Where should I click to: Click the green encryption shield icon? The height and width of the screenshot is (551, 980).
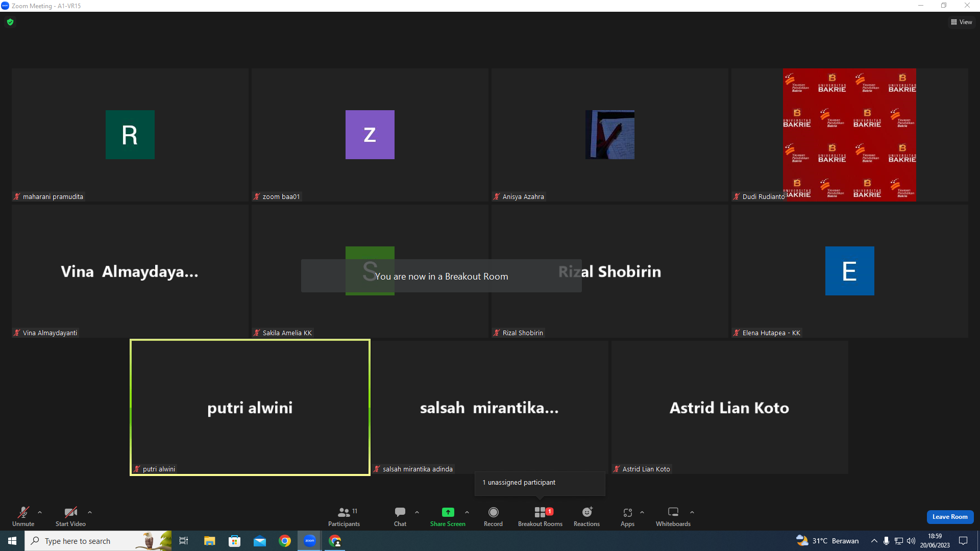[x=10, y=22]
